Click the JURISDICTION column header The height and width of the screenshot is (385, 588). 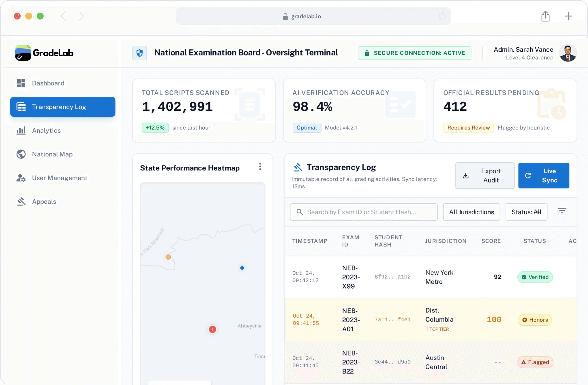[446, 241]
